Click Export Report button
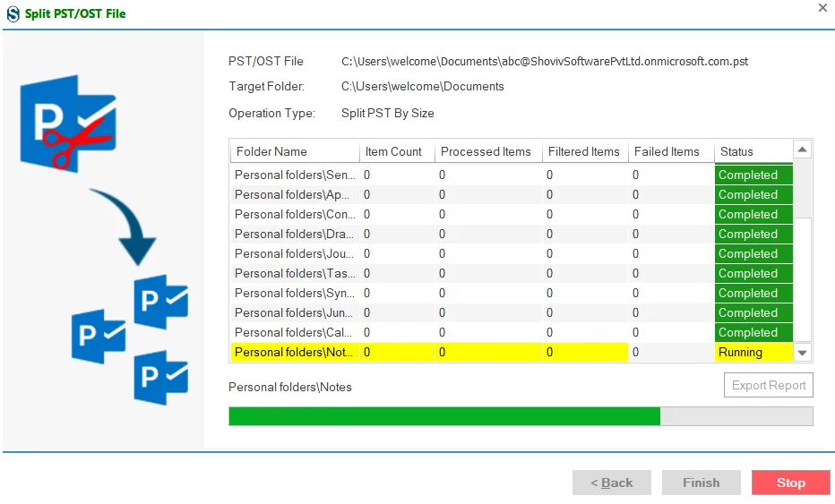The height and width of the screenshot is (504, 835). (769, 385)
